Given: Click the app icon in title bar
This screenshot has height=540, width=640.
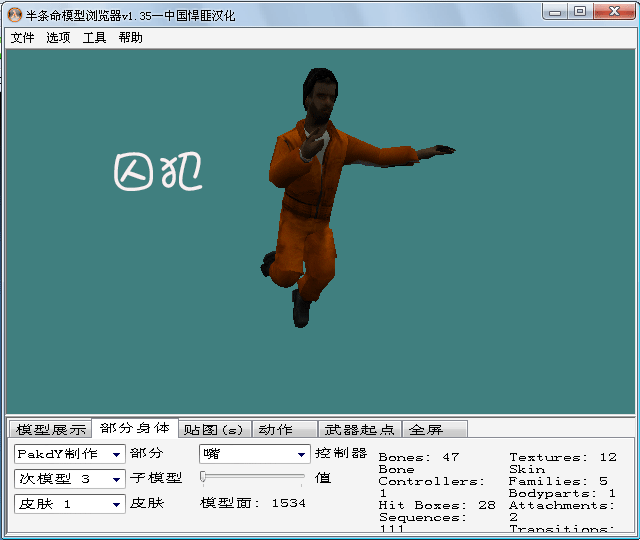Looking at the screenshot, I should 14,12.
